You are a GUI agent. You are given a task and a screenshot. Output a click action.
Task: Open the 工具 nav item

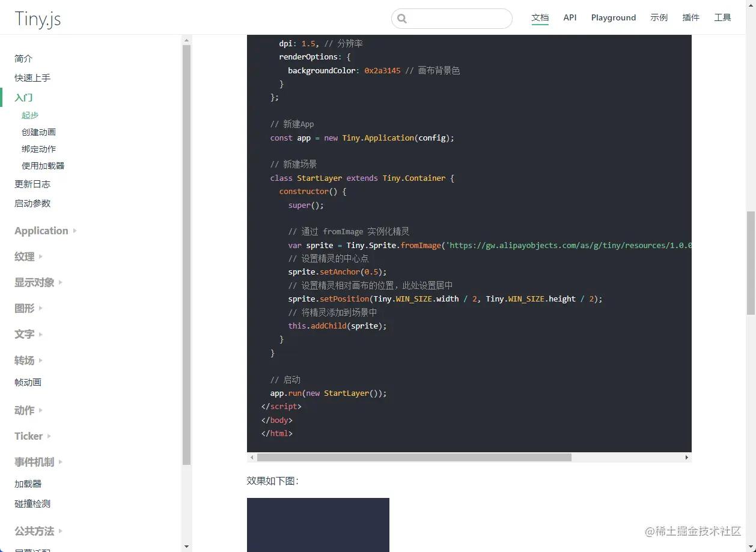click(723, 17)
